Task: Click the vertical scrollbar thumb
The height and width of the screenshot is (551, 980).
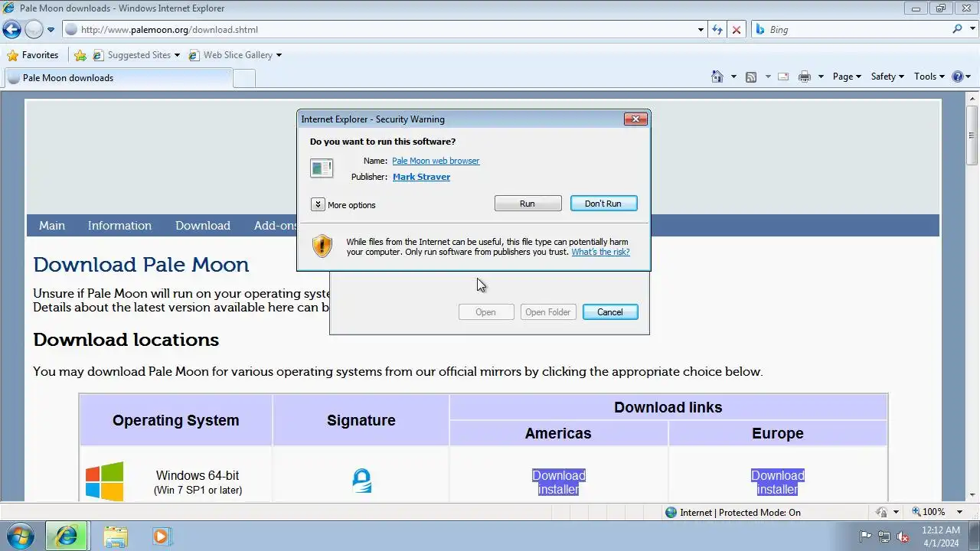Action: coord(972,134)
